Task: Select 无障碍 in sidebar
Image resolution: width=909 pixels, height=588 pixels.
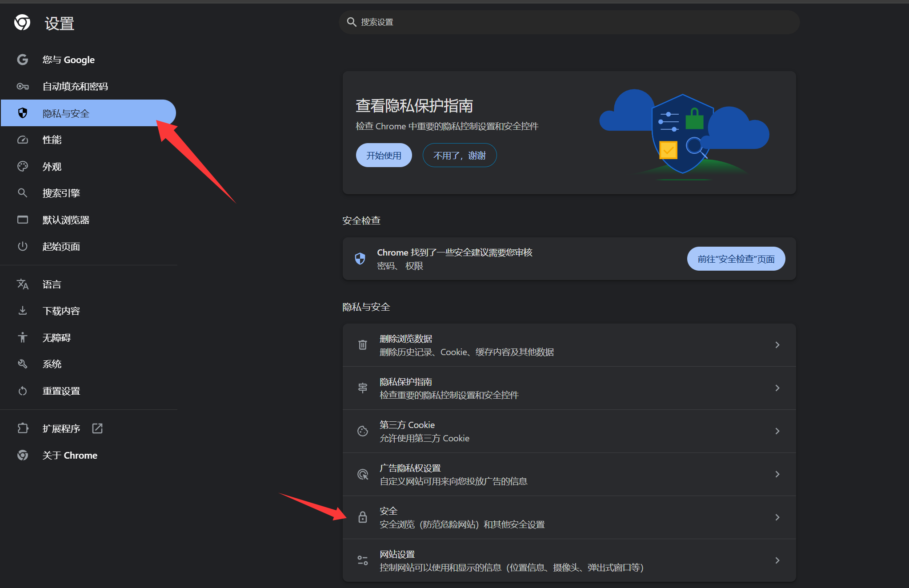Action: coord(88,337)
